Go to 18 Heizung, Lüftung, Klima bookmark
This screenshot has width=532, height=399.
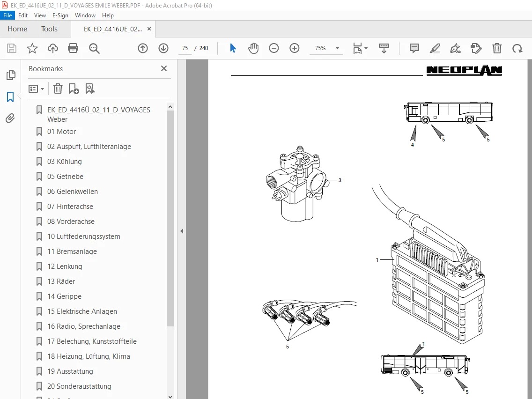[x=89, y=356]
